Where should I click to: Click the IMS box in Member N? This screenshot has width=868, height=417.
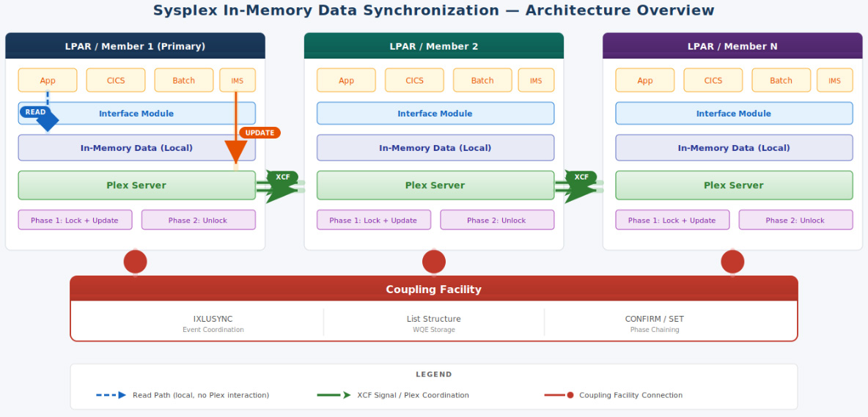pyautogui.click(x=835, y=80)
